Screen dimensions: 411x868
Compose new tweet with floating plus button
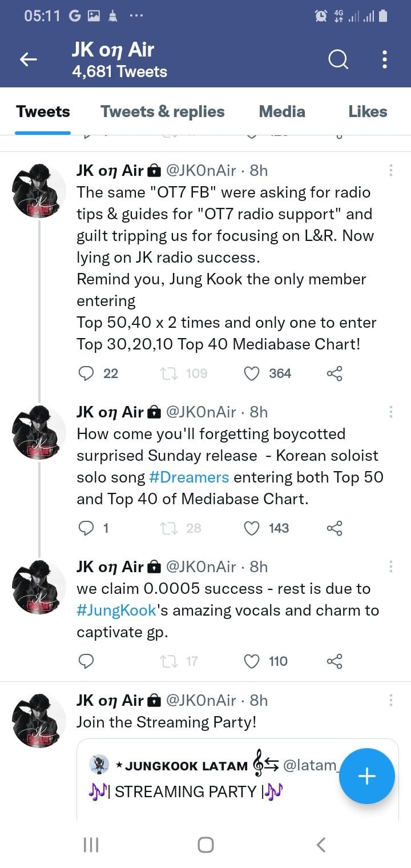coord(366,776)
